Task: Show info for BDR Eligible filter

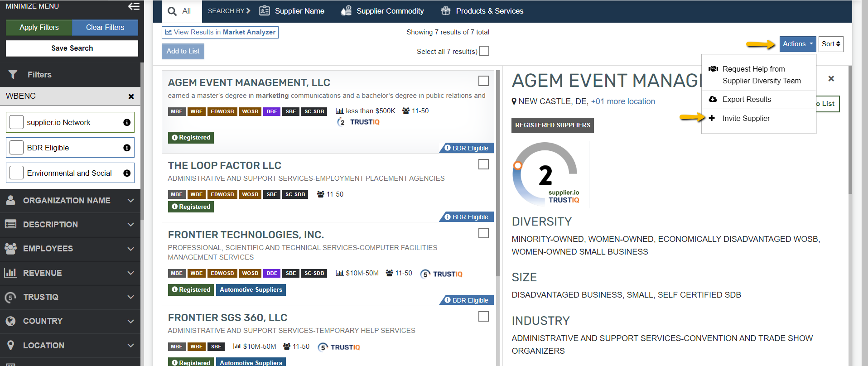Action: (127, 148)
